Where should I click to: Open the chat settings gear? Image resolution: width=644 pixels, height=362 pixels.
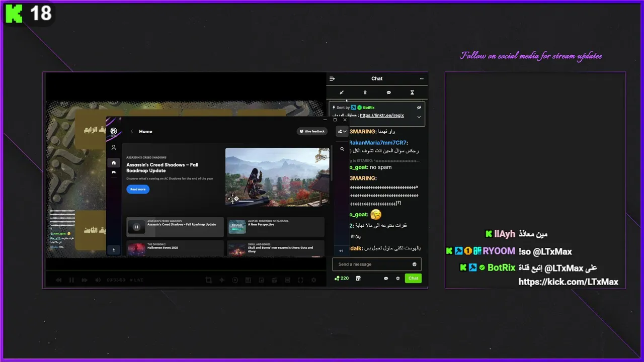coord(398,278)
